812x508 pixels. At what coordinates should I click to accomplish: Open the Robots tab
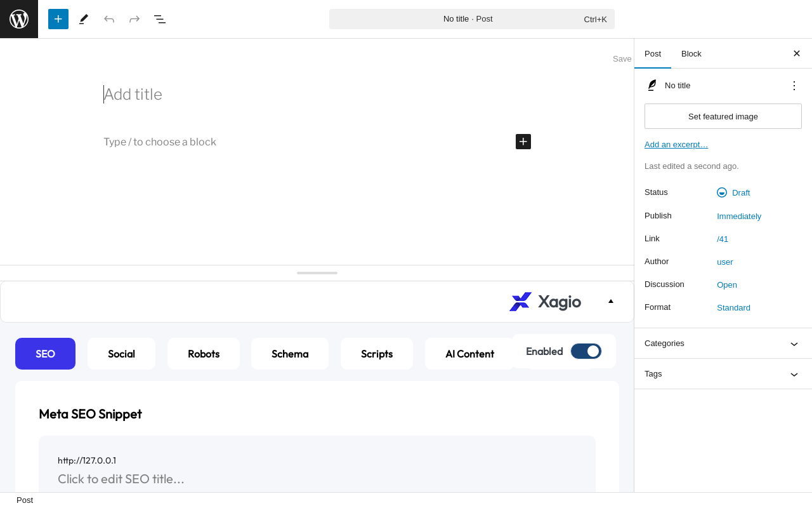pyautogui.click(x=204, y=354)
